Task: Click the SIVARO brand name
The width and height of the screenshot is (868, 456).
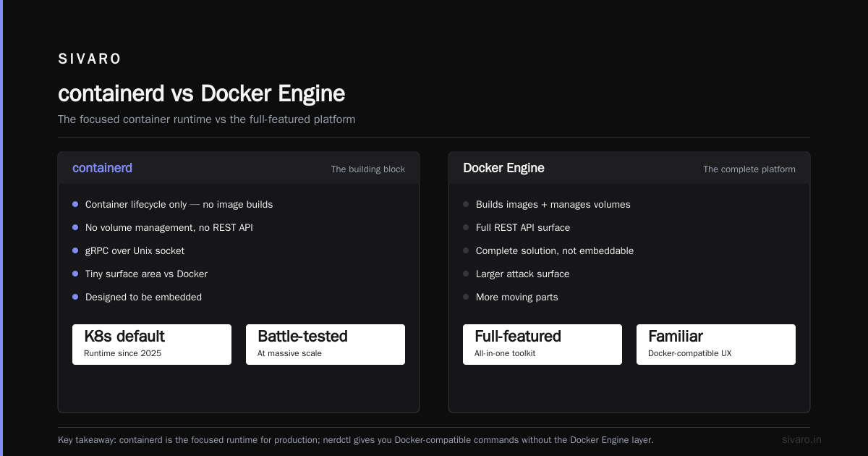Action: [90, 59]
